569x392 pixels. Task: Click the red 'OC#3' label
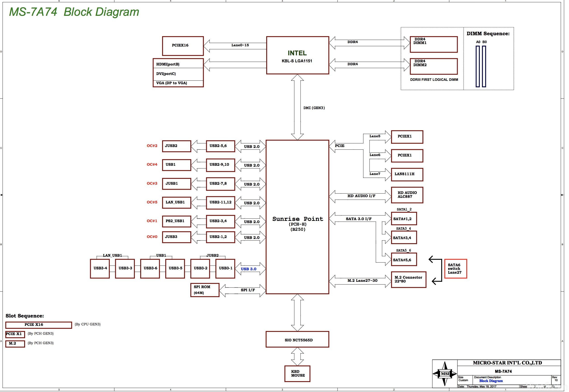152,184
